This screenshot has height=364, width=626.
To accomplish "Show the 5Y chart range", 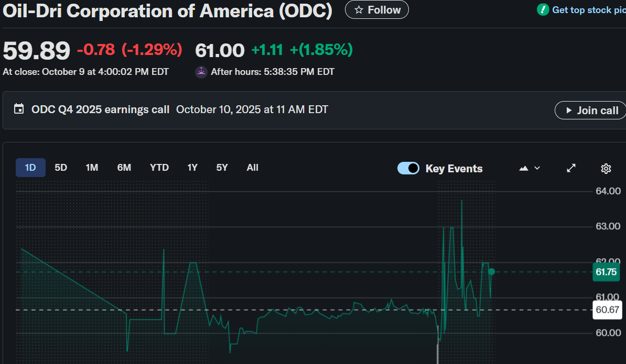I will click(222, 168).
